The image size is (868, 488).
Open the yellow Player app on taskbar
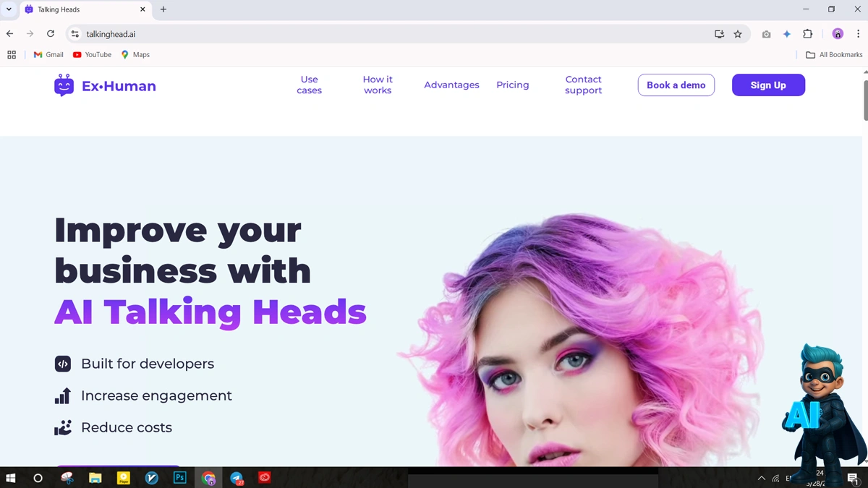click(124, 478)
